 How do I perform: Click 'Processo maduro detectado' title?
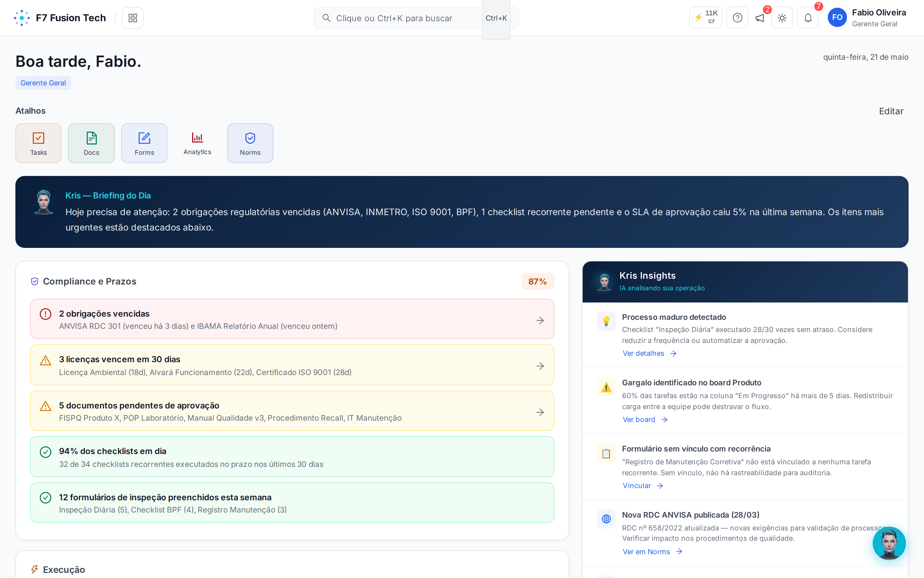coord(674,317)
